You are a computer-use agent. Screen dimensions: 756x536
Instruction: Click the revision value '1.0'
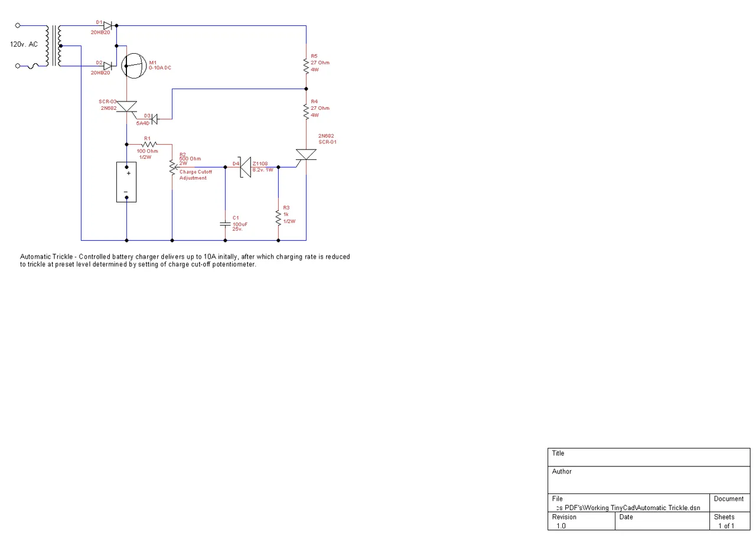click(x=561, y=525)
